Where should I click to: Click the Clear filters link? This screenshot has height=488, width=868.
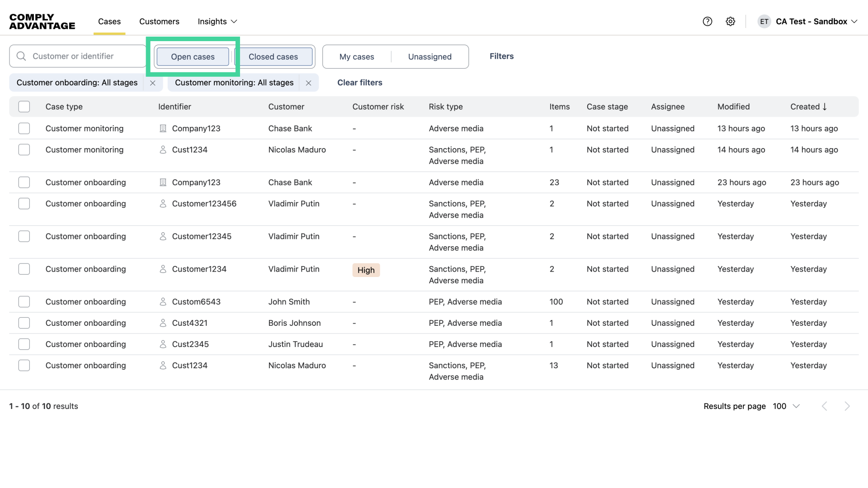coord(360,83)
